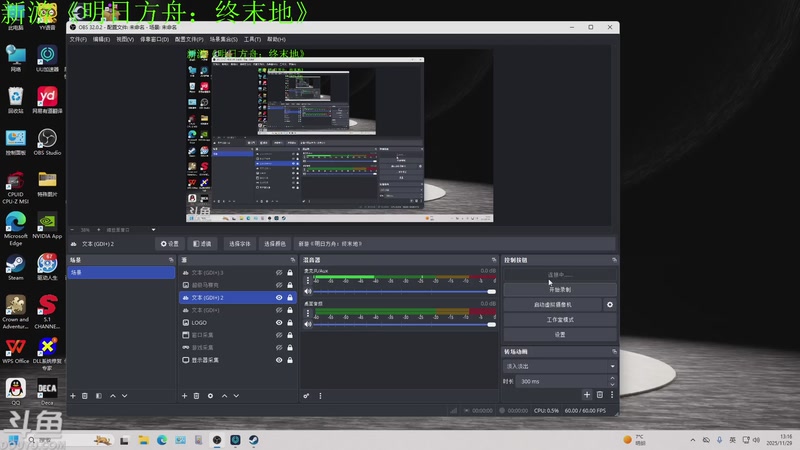Decrease transition duration with down arrow
Image resolution: width=800 pixels, height=450 pixels.
coord(612,384)
